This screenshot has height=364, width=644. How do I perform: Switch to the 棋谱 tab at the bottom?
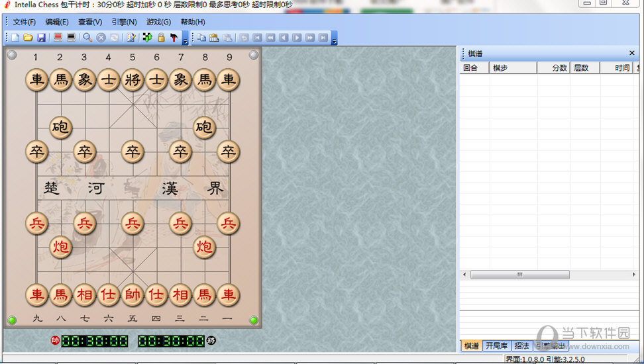(472, 346)
